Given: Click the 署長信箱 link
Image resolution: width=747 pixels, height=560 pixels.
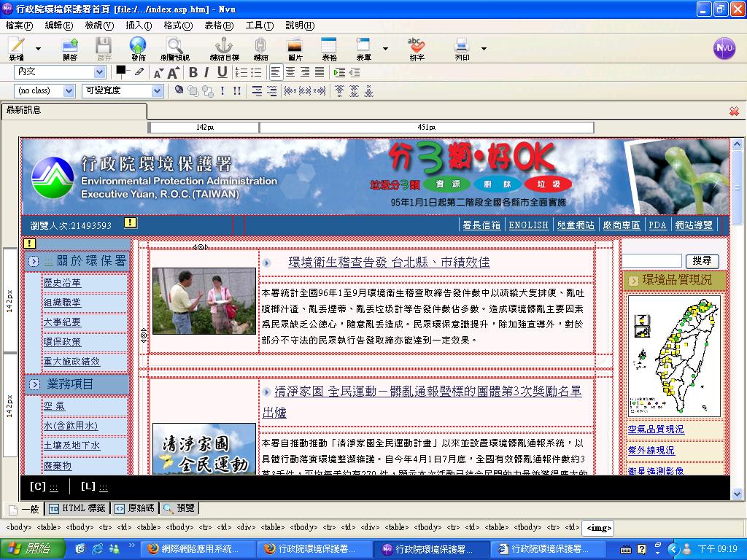Looking at the screenshot, I should click(481, 225).
